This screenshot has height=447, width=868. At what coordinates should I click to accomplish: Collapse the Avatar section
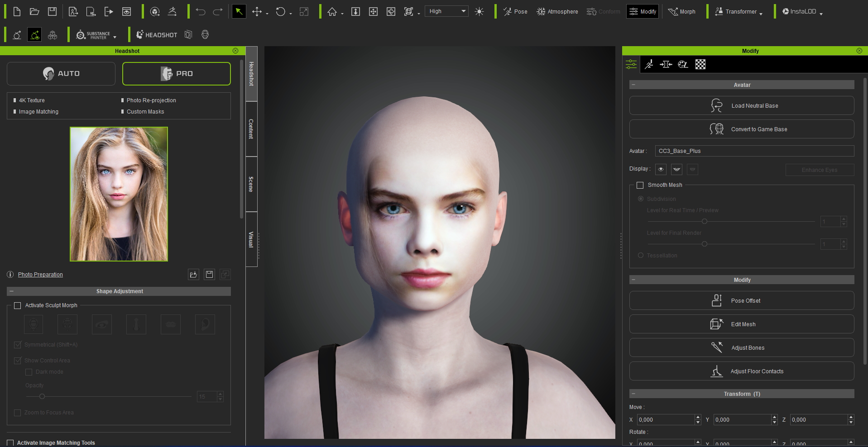(x=633, y=85)
